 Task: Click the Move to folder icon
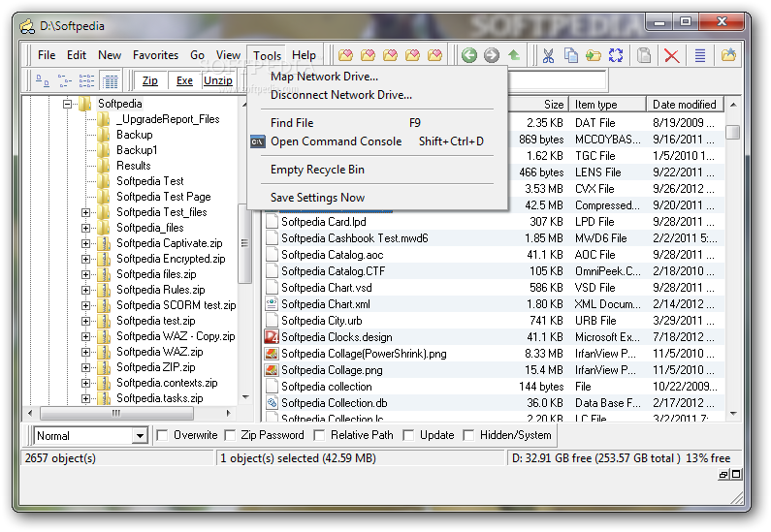click(593, 55)
